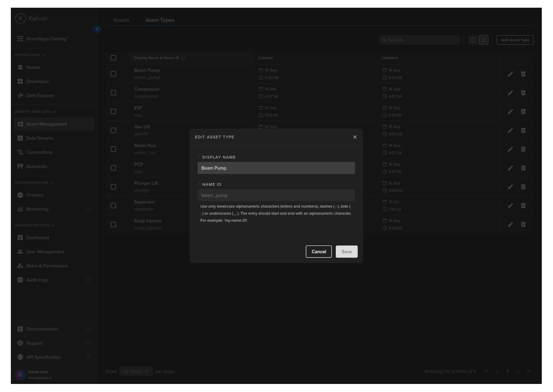Click the Display Name input field
Image resolution: width=553 pixels, height=392 pixels.
coord(276,168)
